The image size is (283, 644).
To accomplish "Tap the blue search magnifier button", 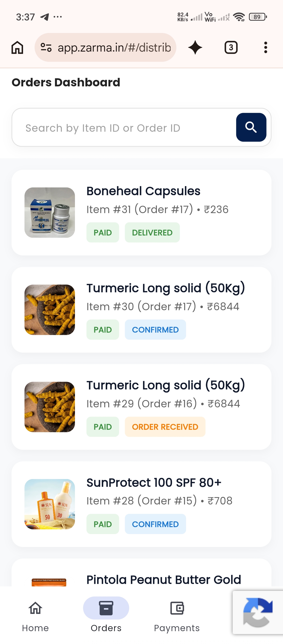I will (251, 127).
